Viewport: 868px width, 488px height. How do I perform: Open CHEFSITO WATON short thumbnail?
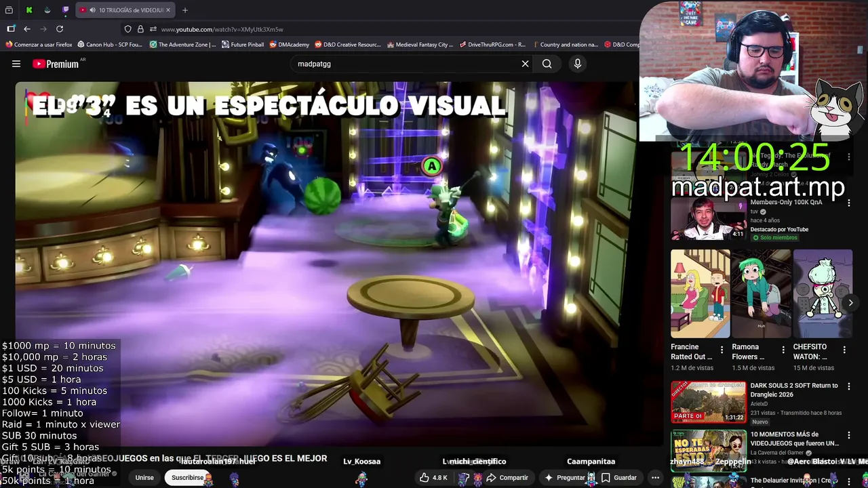pos(823,293)
